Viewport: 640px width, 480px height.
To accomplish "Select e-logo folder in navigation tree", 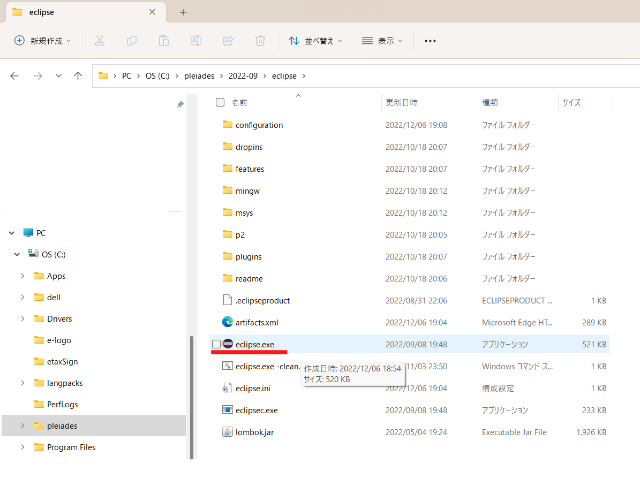I will click(59, 340).
